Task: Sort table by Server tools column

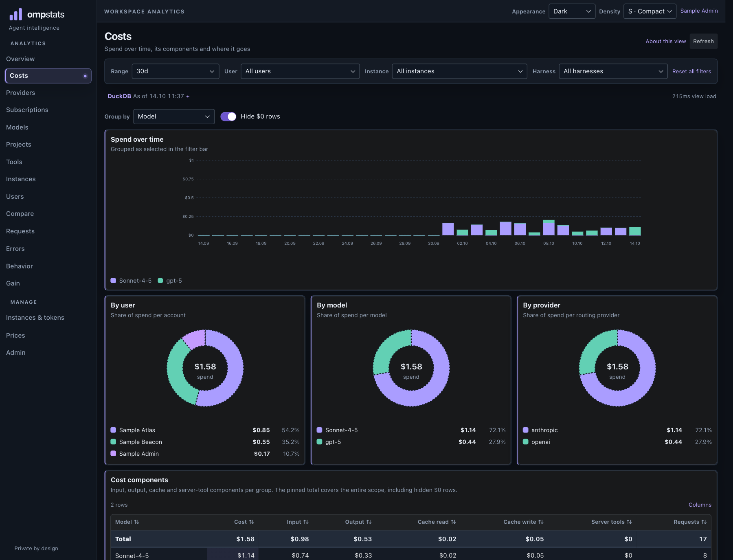Action: click(612, 522)
